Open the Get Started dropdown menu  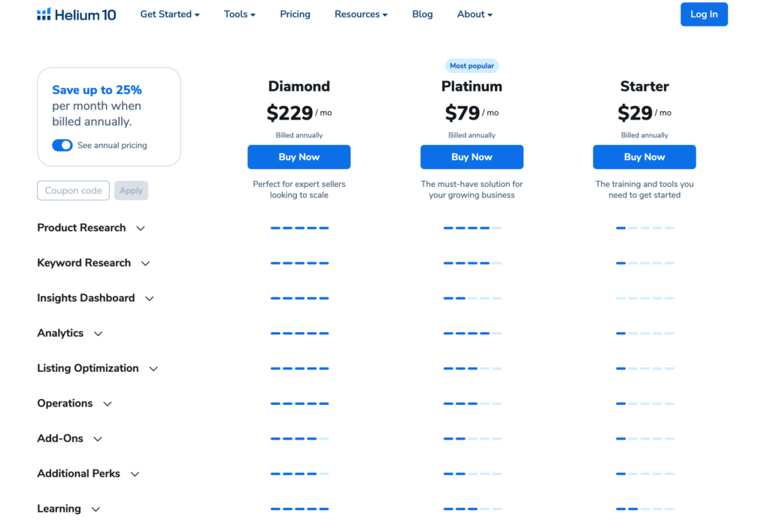click(x=170, y=14)
